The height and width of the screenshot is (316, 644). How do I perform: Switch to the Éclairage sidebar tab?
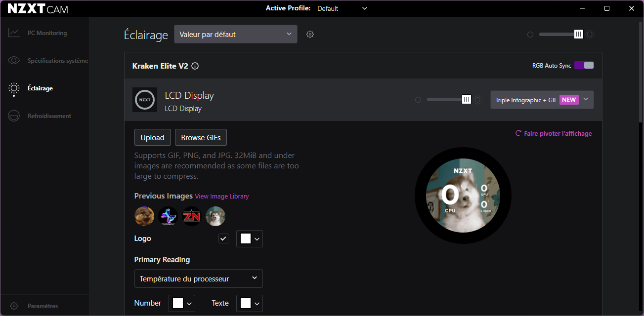(40, 88)
